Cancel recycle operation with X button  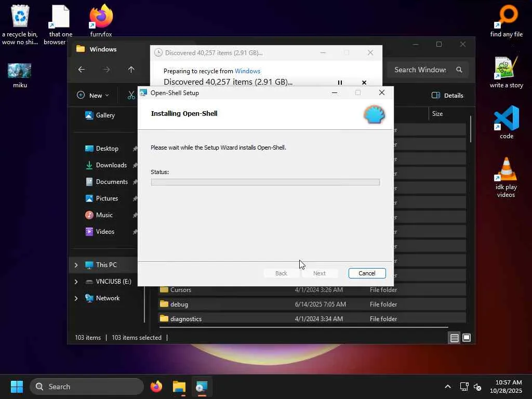[364, 83]
